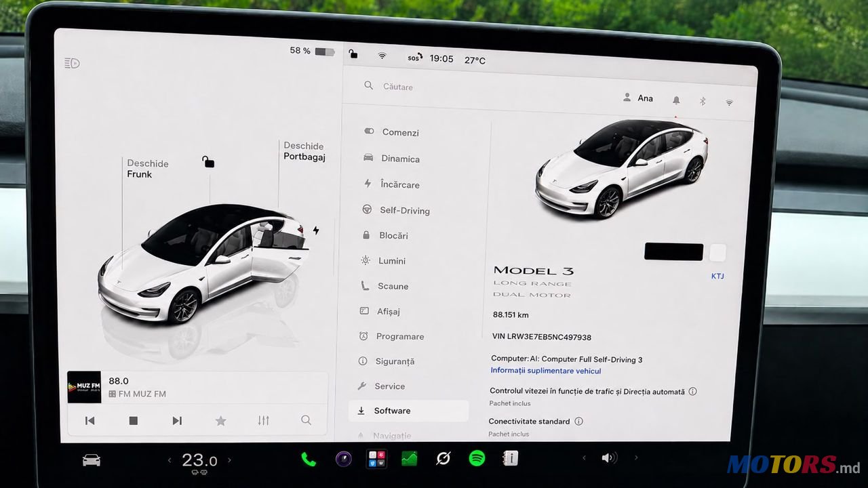
Task: Tap the unlocked padlock in status bar
Action: (x=353, y=54)
